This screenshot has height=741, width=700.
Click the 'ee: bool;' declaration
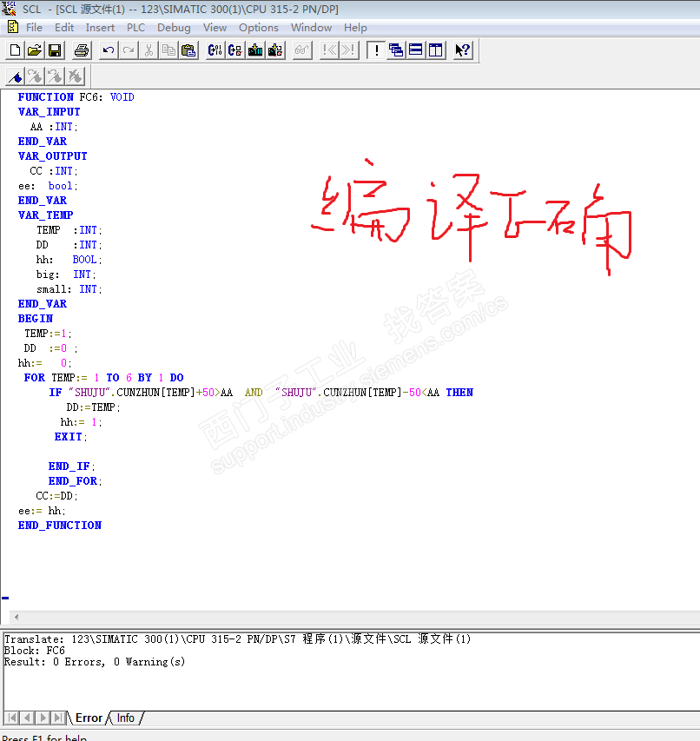pos(48,186)
